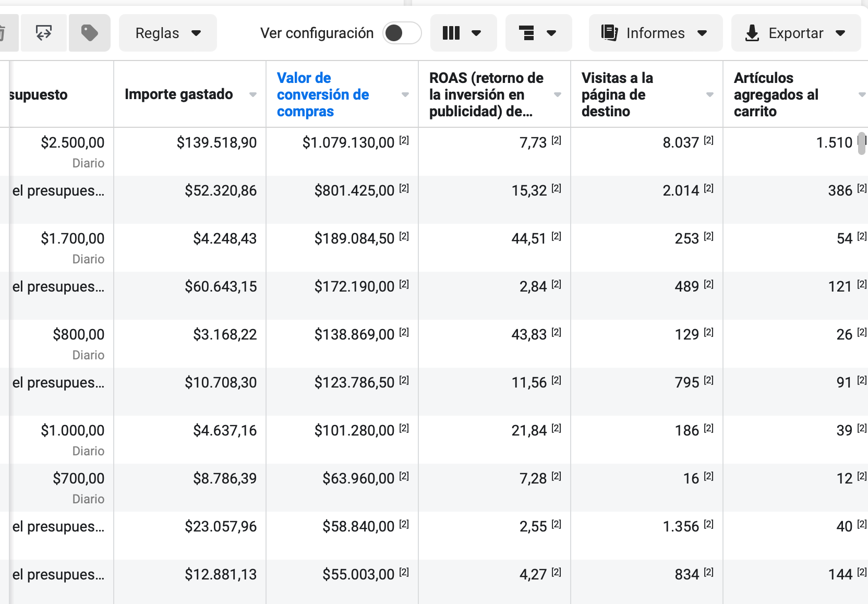Click the Informes reports book icon

pos(609,33)
